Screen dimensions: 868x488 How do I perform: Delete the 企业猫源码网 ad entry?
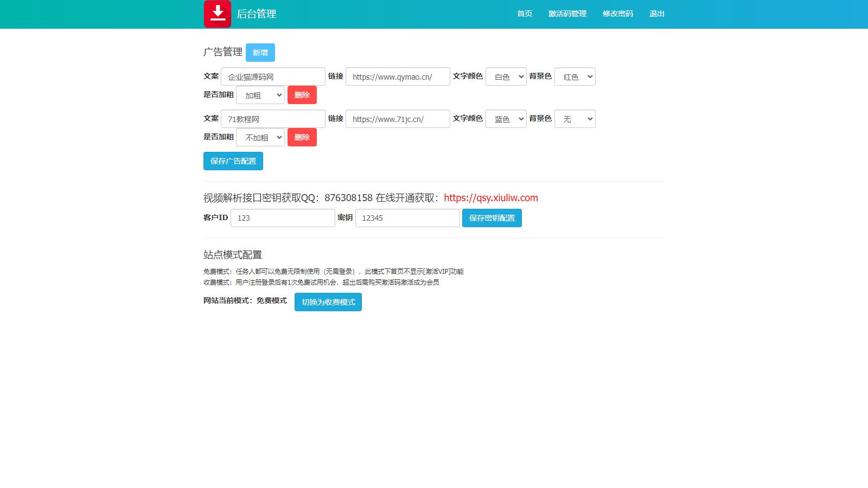coord(302,94)
